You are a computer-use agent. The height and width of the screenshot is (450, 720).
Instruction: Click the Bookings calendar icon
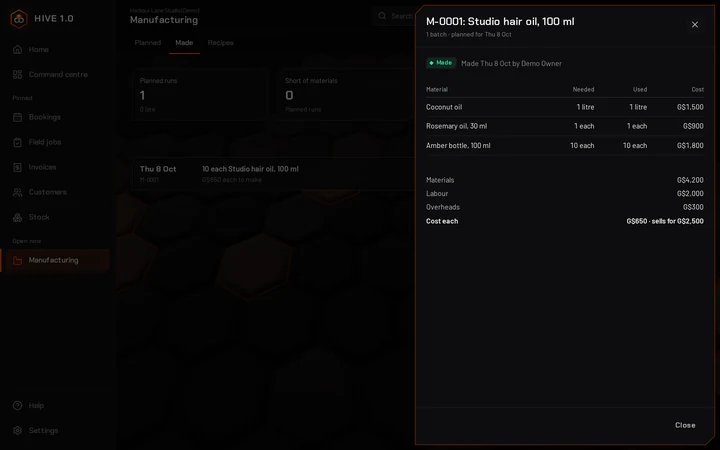click(17, 117)
